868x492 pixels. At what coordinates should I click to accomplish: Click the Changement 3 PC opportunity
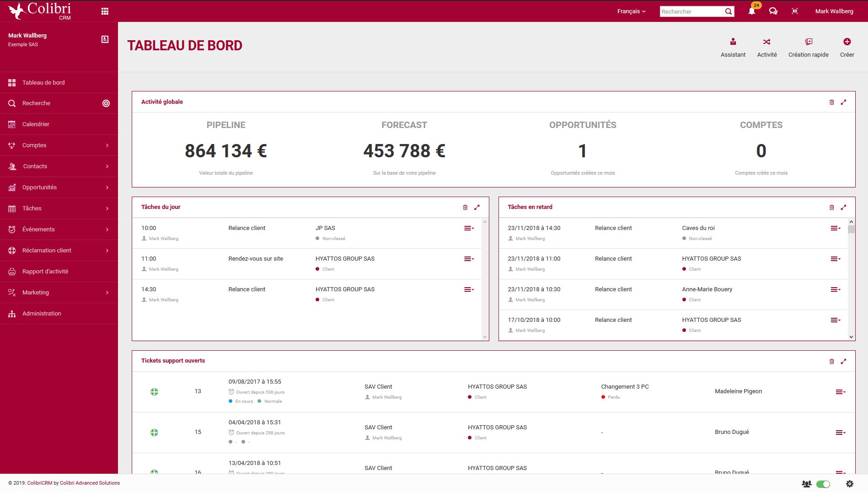click(625, 387)
